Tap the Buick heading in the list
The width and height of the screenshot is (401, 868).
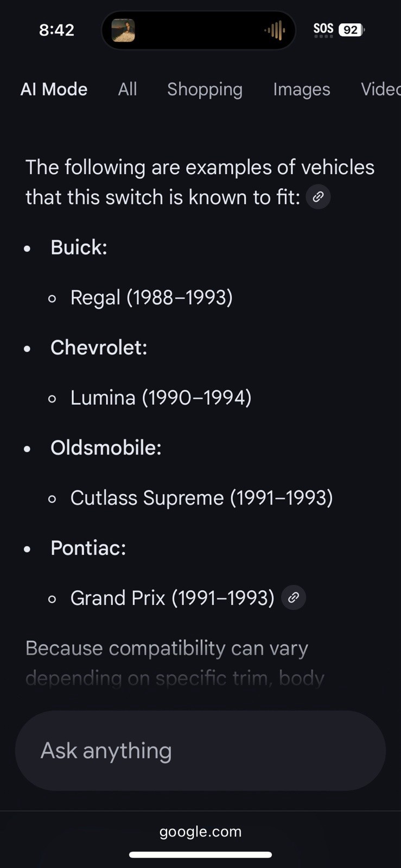click(79, 247)
